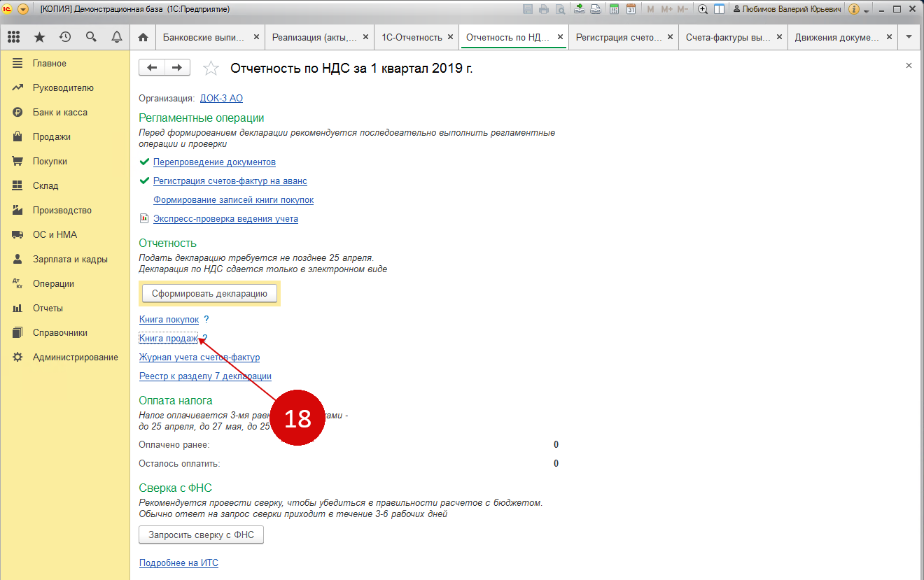Click the M+ memory add button
This screenshot has height=580, width=924.
pyautogui.click(x=666, y=9)
